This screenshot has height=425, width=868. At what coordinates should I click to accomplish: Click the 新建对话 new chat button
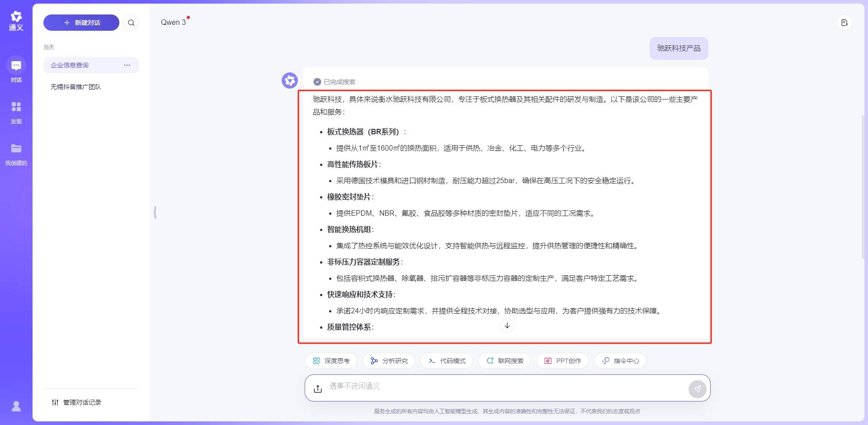pyautogui.click(x=81, y=22)
